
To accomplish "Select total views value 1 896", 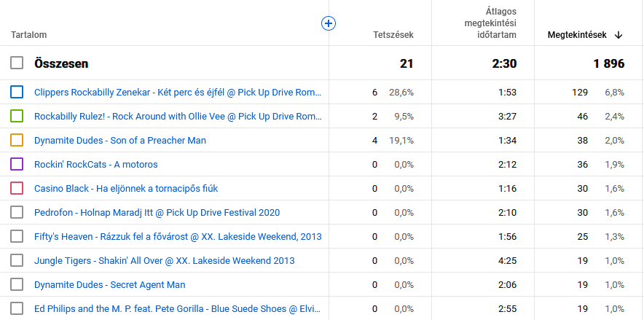I will coord(609,63).
